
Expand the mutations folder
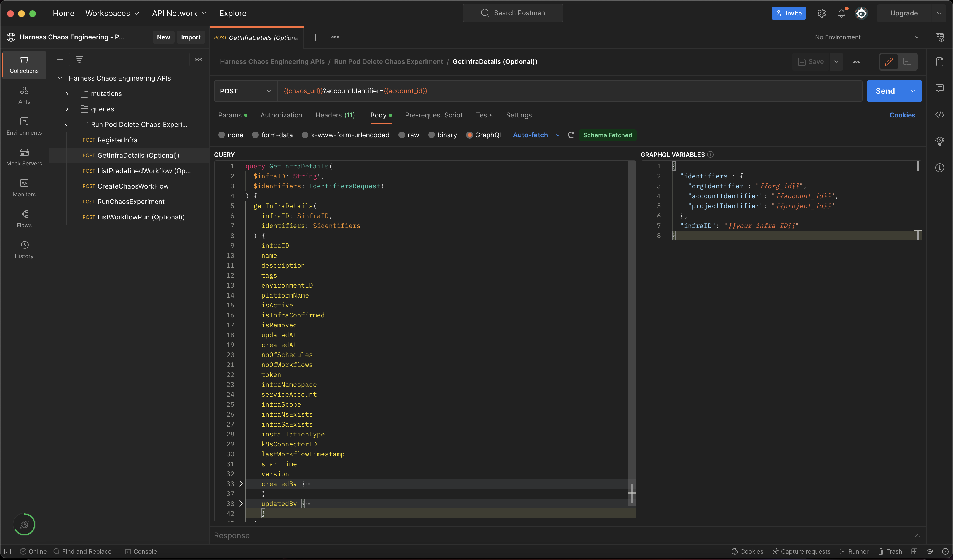point(66,93)
